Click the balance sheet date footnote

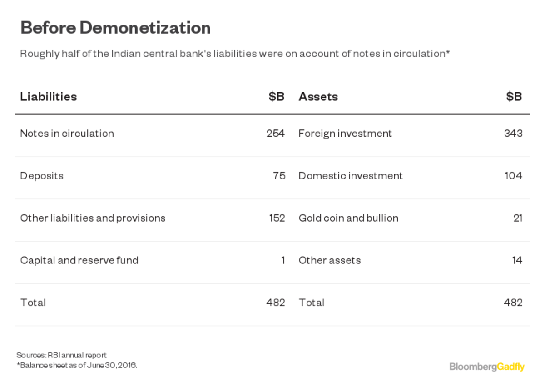click(x=77, y=365)
